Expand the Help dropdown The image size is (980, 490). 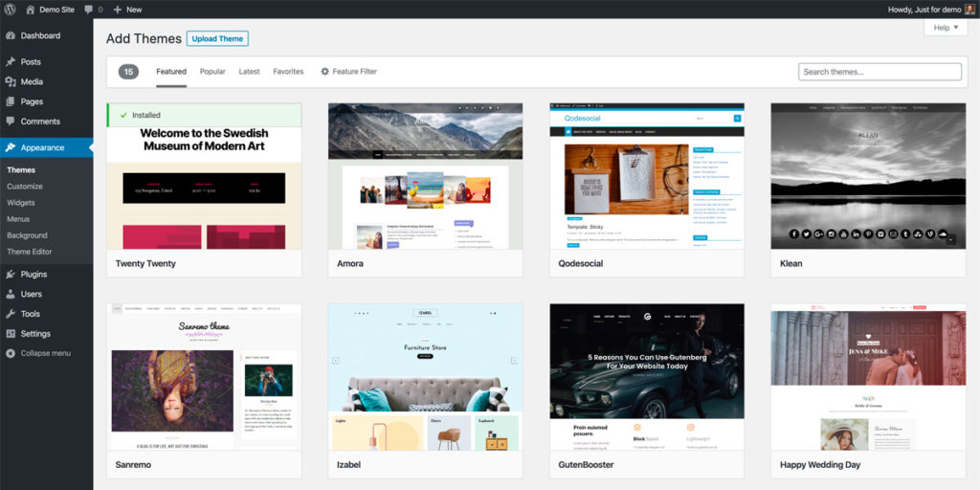(x=945, y=28)
